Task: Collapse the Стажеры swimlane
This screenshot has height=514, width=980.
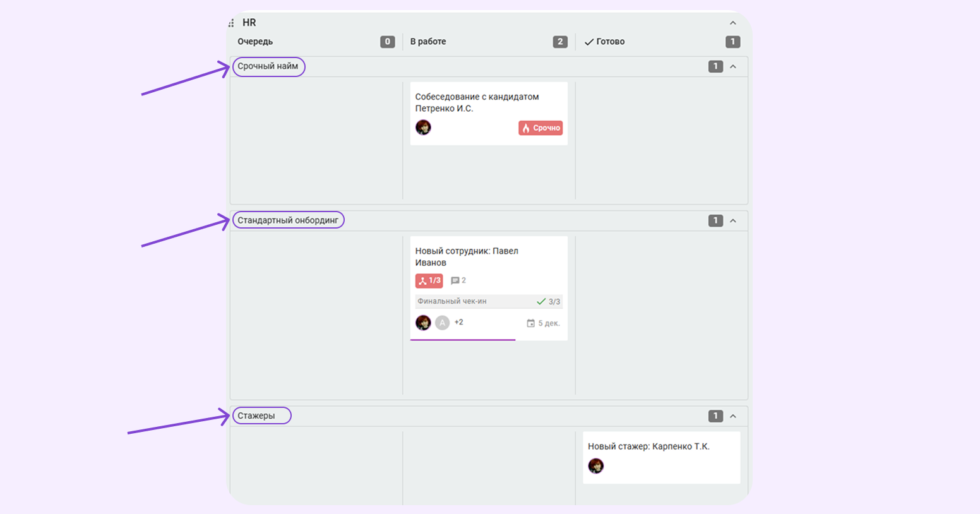Action: click(733, 416)
